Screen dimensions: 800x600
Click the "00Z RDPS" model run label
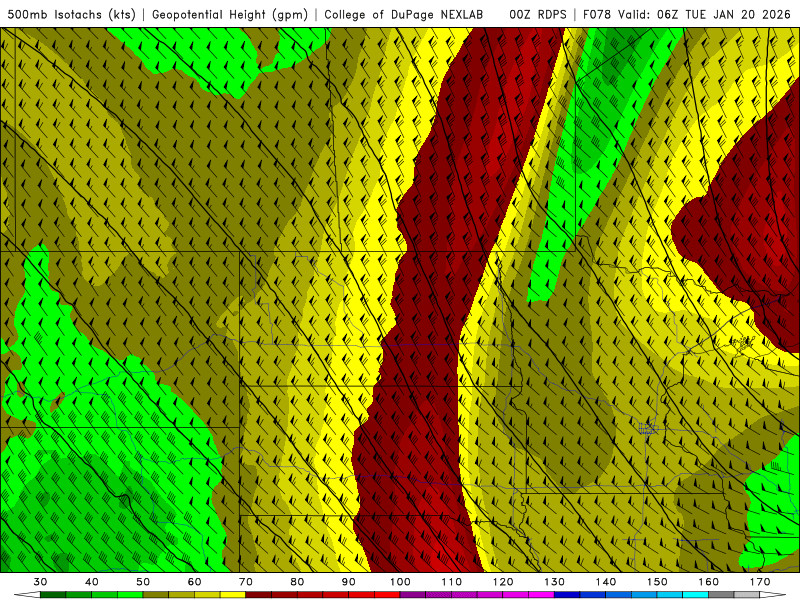click(x=538, y=14)
